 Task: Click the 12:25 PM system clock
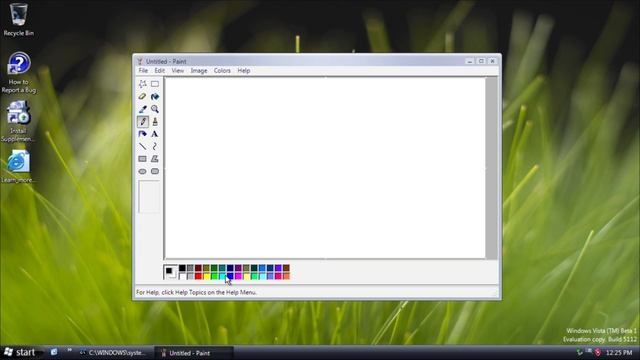tap(619, 353)
